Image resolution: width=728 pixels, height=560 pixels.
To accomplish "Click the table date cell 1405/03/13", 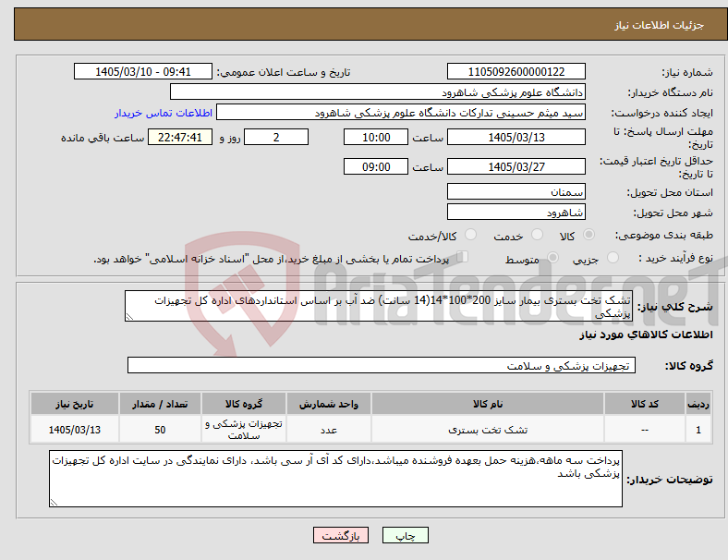I will pos(75,430).
